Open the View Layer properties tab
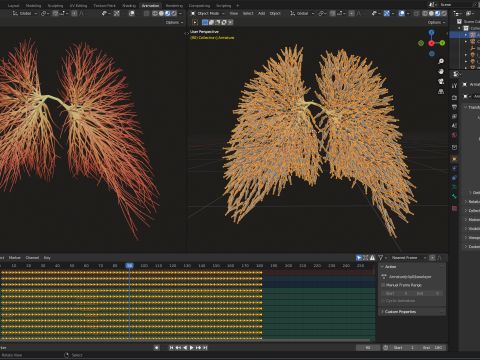The width and height of the screenshot is (480, 360). (454, 116)
